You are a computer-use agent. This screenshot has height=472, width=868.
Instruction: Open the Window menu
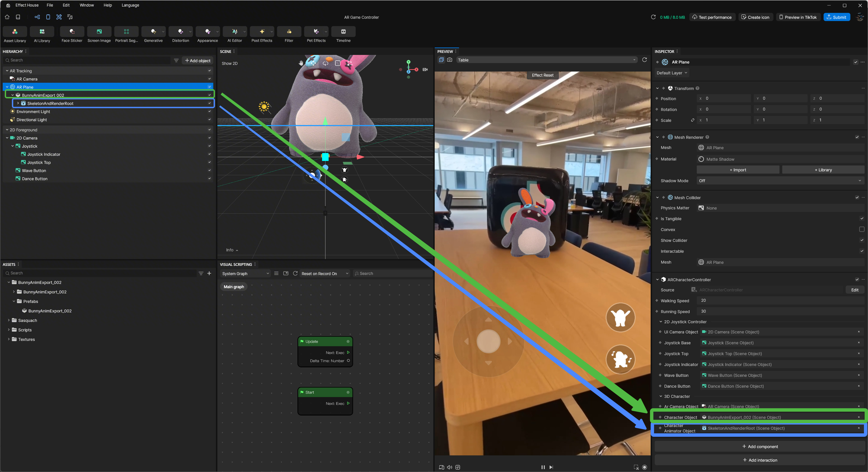(87, 5)
